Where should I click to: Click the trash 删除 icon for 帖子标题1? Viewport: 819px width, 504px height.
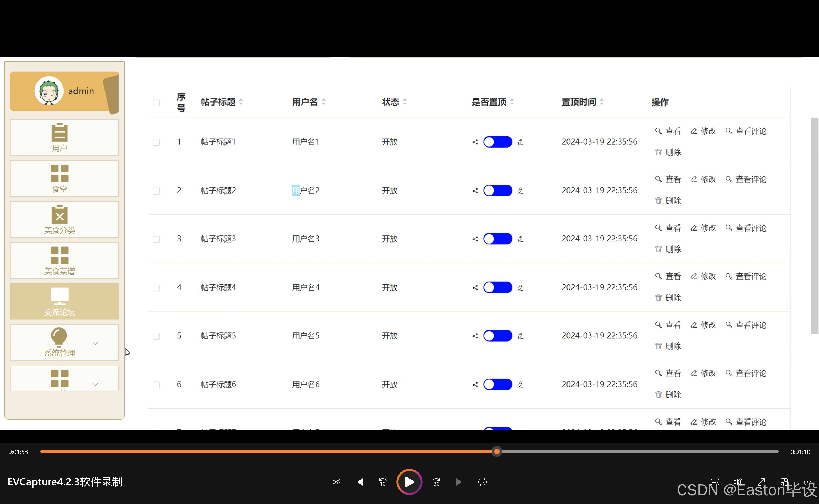659,152
